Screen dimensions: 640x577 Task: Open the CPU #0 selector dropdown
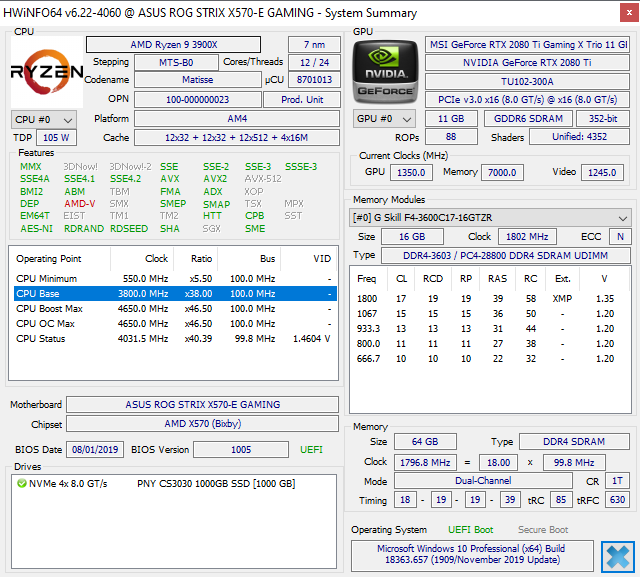pyautogui.click(x=44, y=120)
